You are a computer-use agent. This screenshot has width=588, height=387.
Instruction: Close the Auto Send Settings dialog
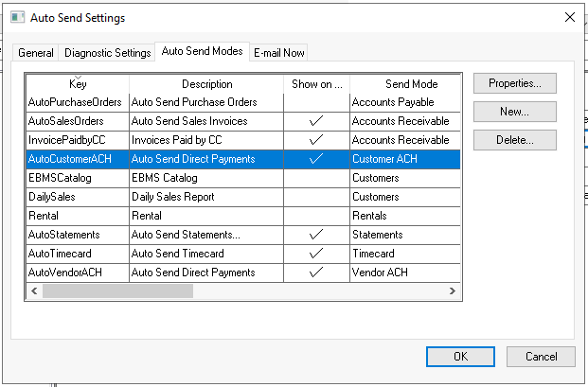(569, 18)
